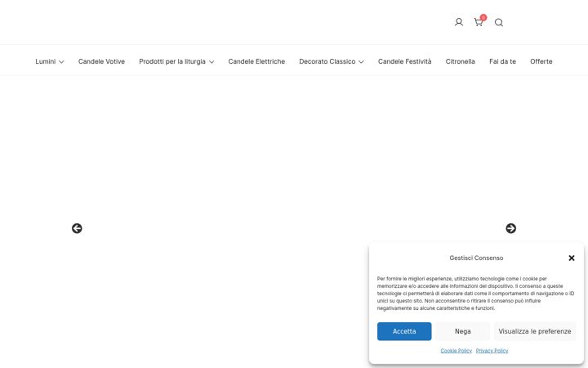Open the shopping cart icon
Viewport: 588px width, 368px height.
pyautogui.click(x=479, y=22)
